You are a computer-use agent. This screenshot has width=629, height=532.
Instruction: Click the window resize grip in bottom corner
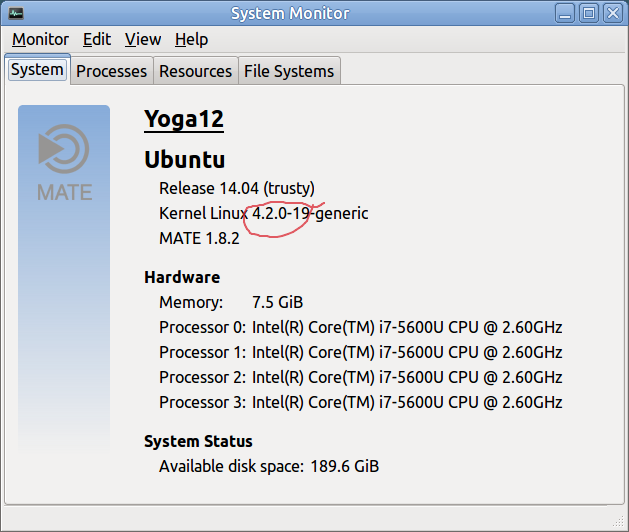[619, 522]
